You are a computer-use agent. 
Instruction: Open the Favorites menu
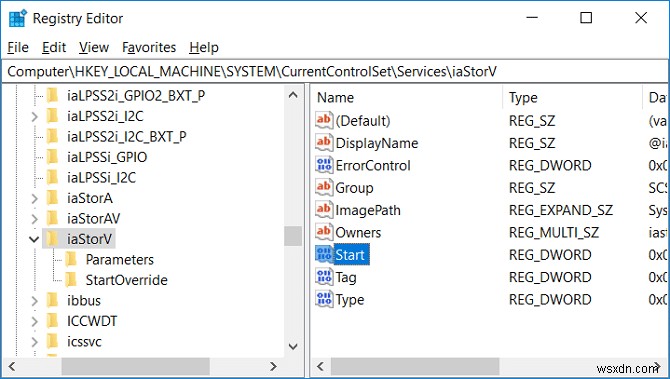click(x=149, y=47)
